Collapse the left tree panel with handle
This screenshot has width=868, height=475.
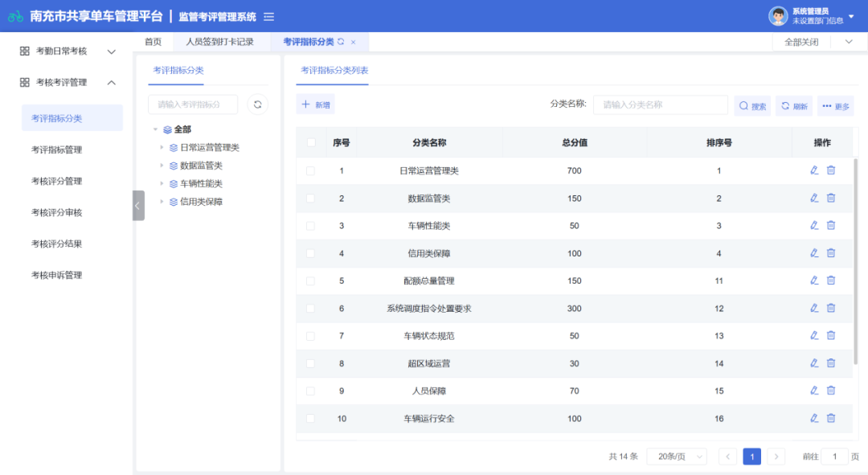(x=138, y=206)
